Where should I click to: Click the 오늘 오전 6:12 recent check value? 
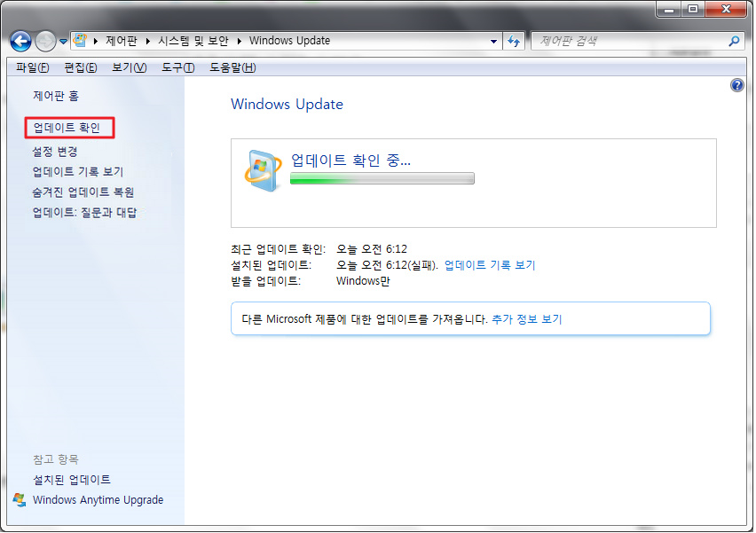(x=371, y=249)
